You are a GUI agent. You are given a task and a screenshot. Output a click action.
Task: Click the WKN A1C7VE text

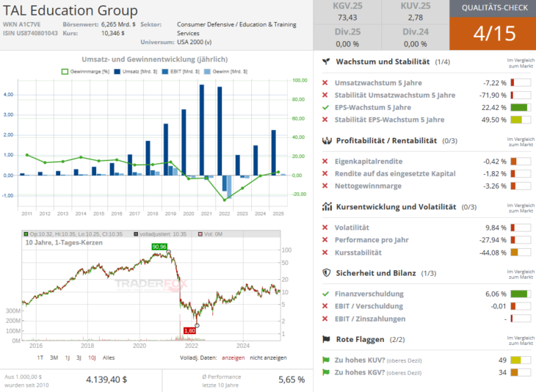(21, 24)
